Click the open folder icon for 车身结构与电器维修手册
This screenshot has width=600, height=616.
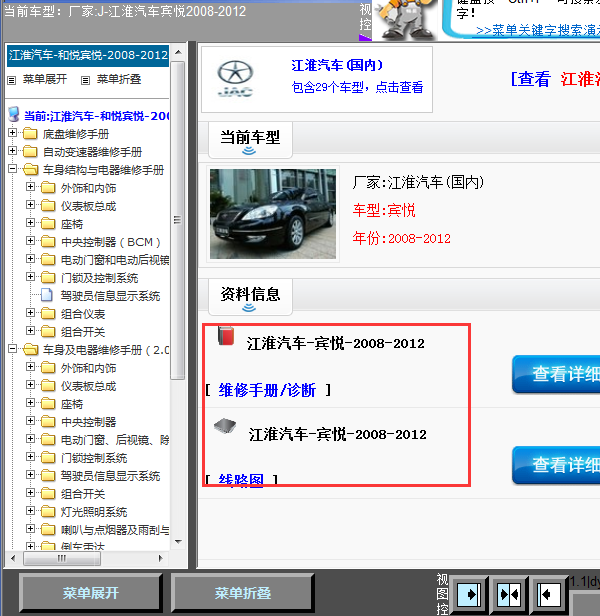pyautogui.click(x=31, y=170)
